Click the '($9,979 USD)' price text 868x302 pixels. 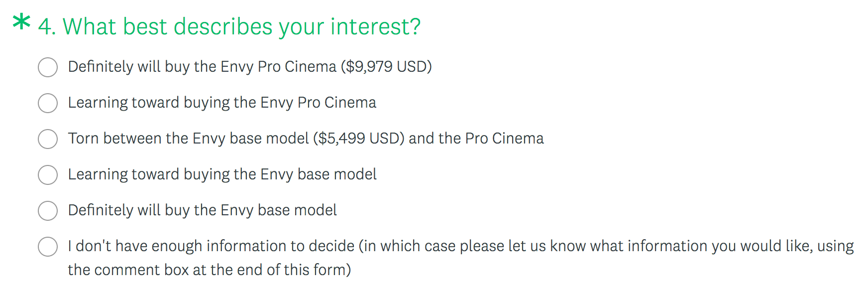point(386,67)
